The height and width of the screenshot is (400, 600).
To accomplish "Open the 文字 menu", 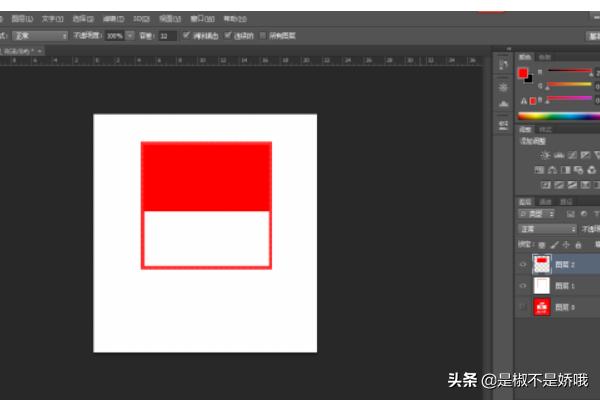I will coord(49,18).
